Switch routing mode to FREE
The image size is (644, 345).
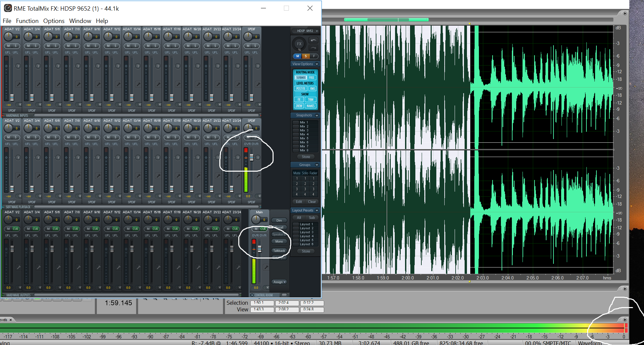click(312, 78)
